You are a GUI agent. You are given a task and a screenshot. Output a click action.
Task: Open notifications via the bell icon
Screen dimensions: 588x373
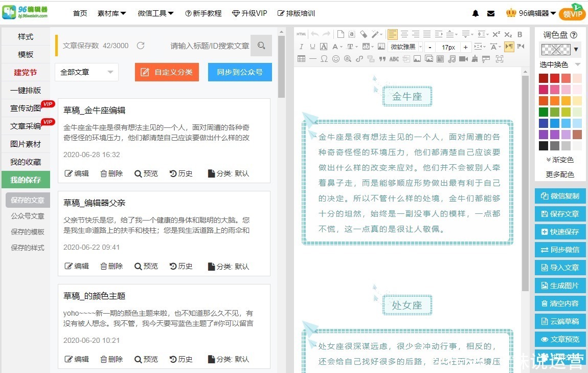click(476, 13)
